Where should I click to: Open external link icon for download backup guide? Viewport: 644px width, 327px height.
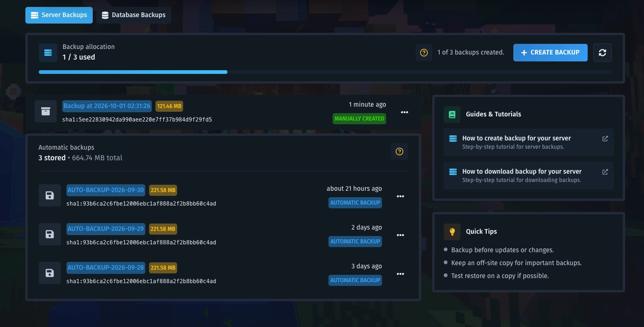(605, 172)
